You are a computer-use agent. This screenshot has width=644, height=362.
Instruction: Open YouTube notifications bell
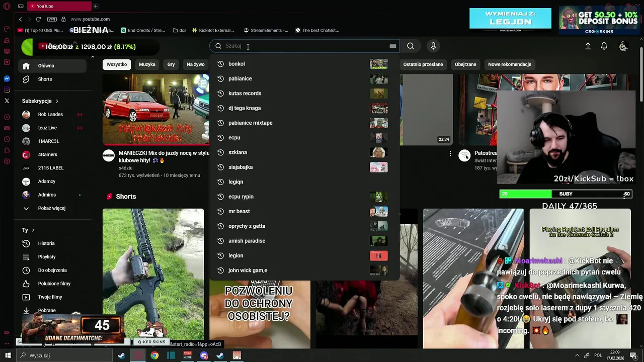pos(604,46)
